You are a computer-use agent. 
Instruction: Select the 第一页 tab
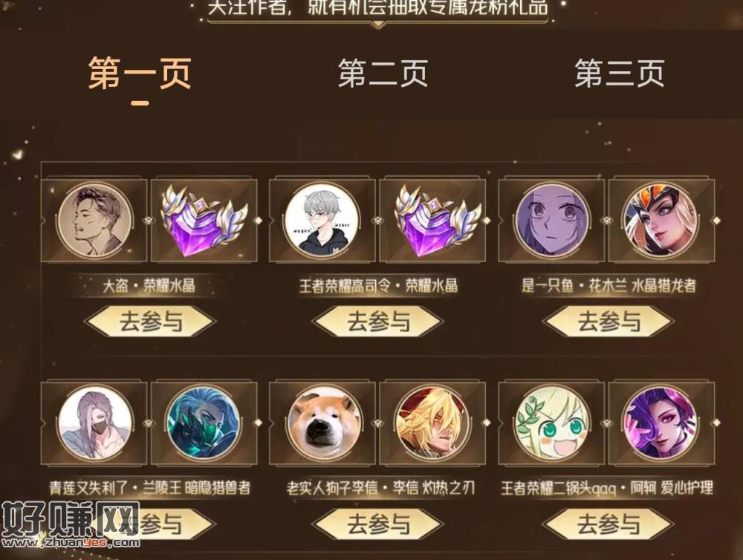point(140,74)
